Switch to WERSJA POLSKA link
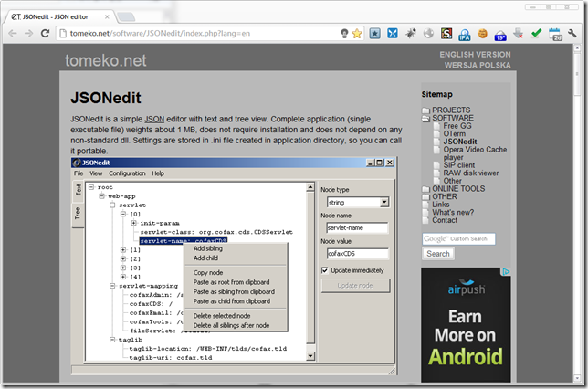Viewport: 588px width, 389px height. (x=478, y=65)
